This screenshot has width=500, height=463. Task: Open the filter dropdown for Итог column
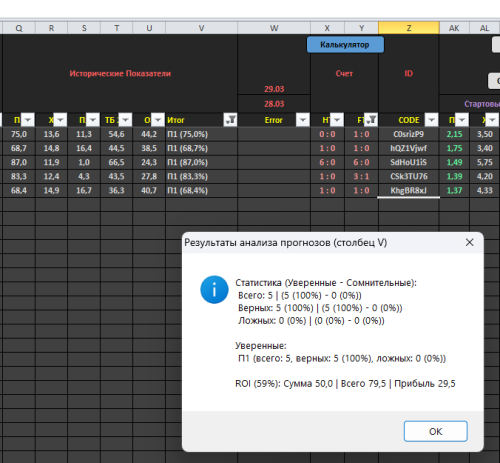(230, 120)
